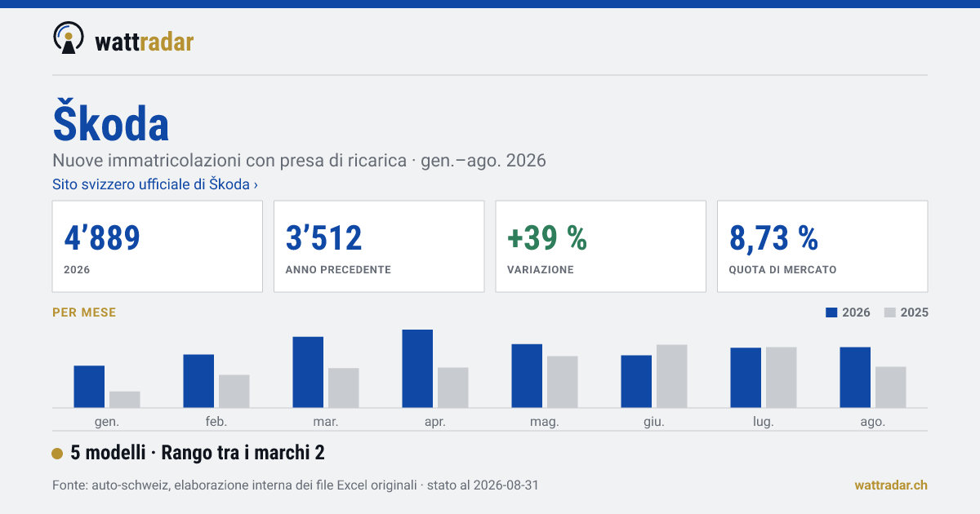Click the apr. month axis label
980x514 pixels.
coord(435,422)
